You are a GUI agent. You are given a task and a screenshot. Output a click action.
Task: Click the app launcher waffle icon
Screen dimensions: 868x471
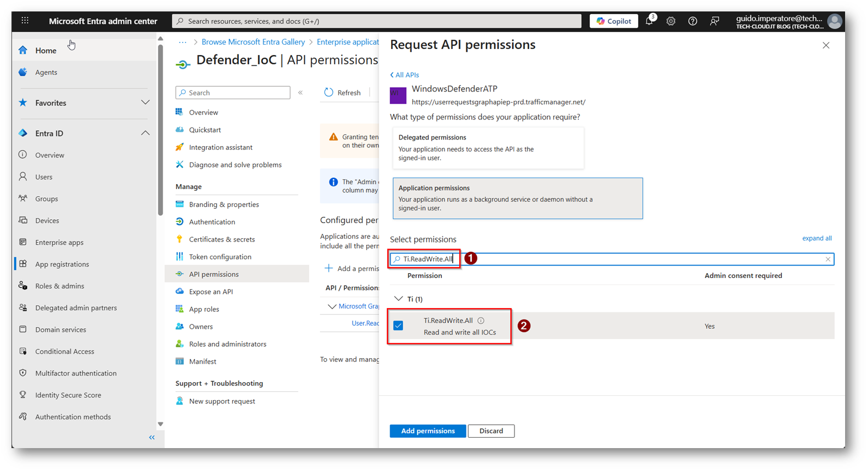[x=25, y=21]
